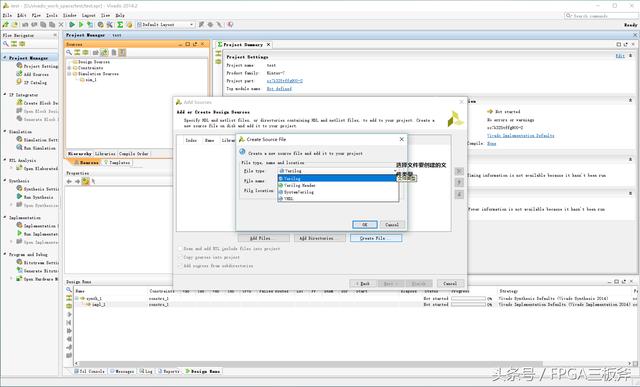Viewport: 640px width, 387px height.
Task: Toggle scan and add RTL include files checkbox
Action: (x=180, y=248)
